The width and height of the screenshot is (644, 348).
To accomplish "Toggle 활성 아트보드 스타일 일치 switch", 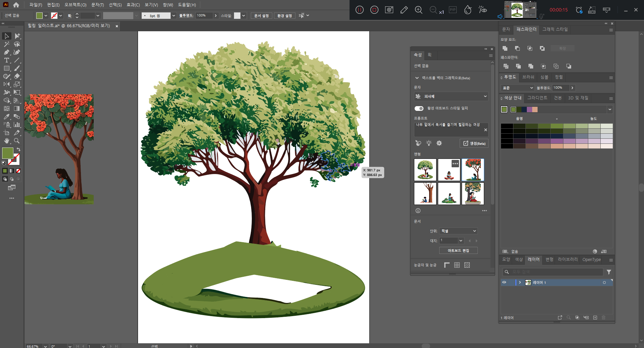I will 419,108.
